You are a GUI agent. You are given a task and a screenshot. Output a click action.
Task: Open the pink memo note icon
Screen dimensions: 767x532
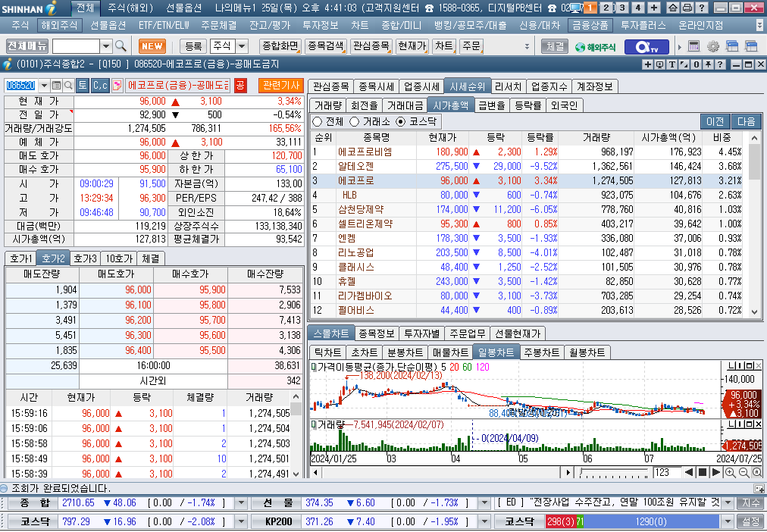pyautogui.click(x=117, y=86)
